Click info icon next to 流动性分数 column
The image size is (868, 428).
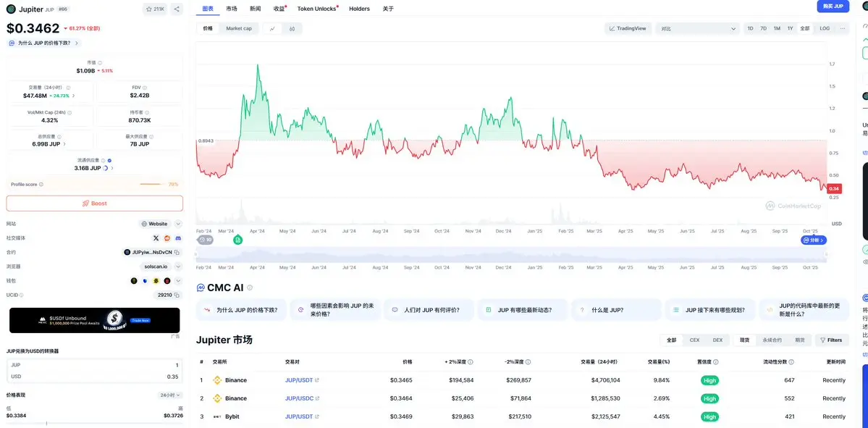[x=791, y=362]
